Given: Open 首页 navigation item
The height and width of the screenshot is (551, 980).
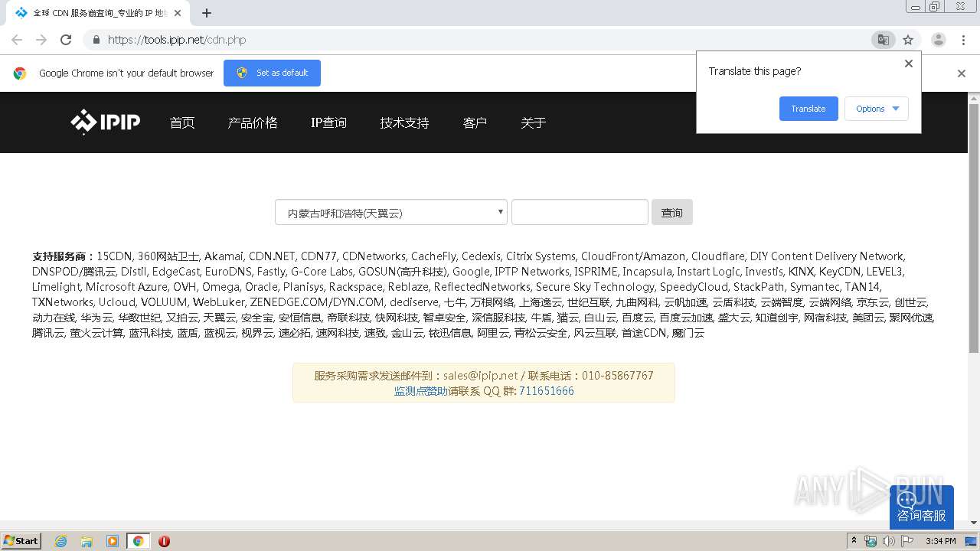Looking at the screenshot, I should click(182, 122).
